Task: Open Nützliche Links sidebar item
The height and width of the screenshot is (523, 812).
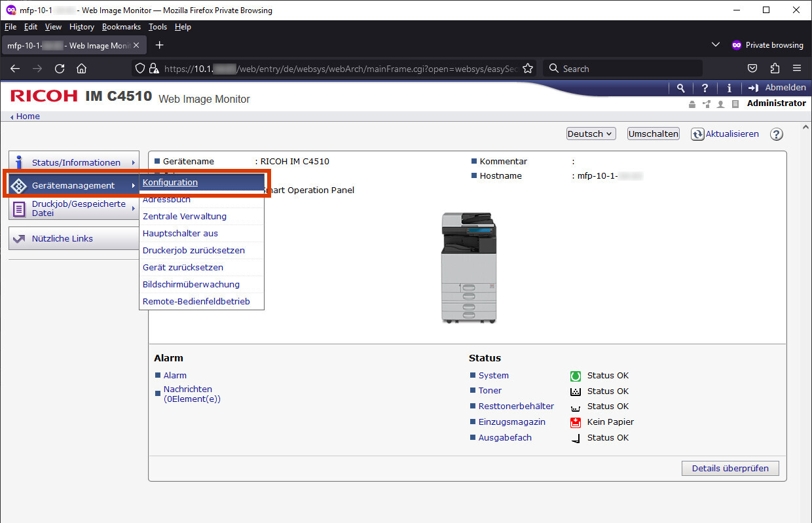Action: [74, 238]
